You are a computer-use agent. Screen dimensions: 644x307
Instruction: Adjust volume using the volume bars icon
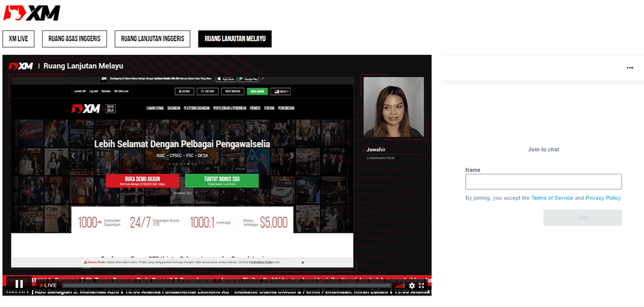point(402,285)
